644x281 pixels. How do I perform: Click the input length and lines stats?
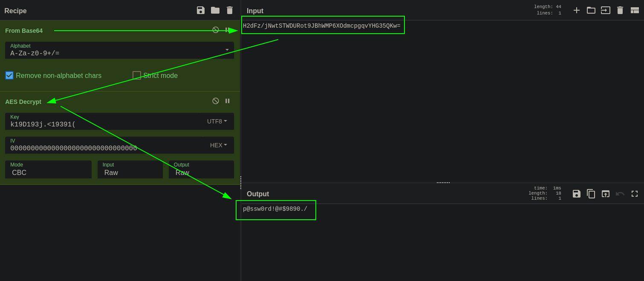point(548,10)
